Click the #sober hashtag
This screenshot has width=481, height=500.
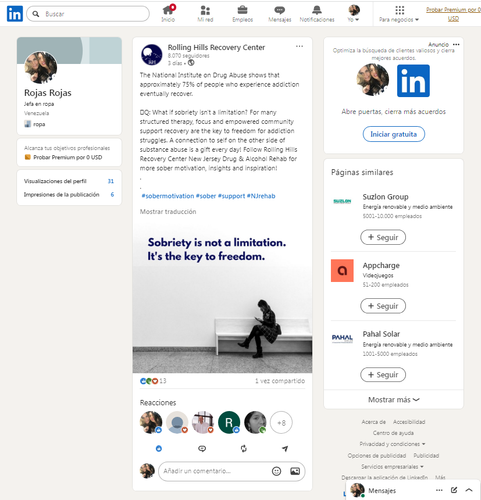[206, 196]
